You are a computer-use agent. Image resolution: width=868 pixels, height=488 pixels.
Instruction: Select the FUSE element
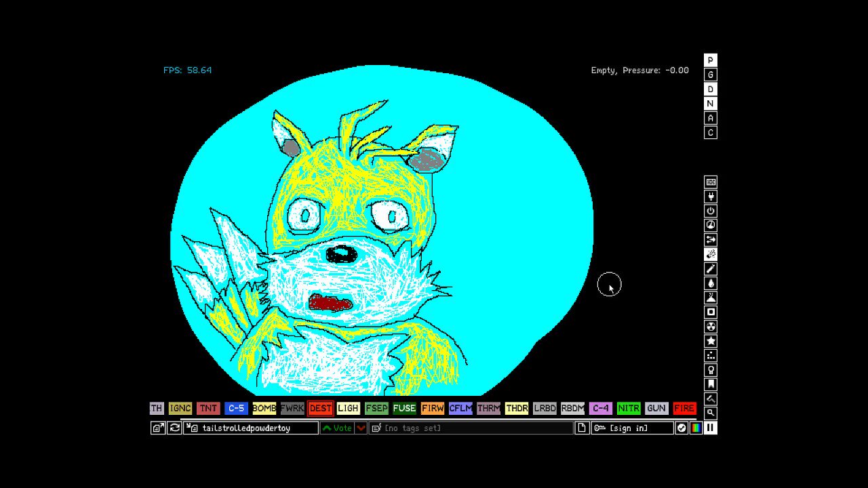(x=404, y=408)
